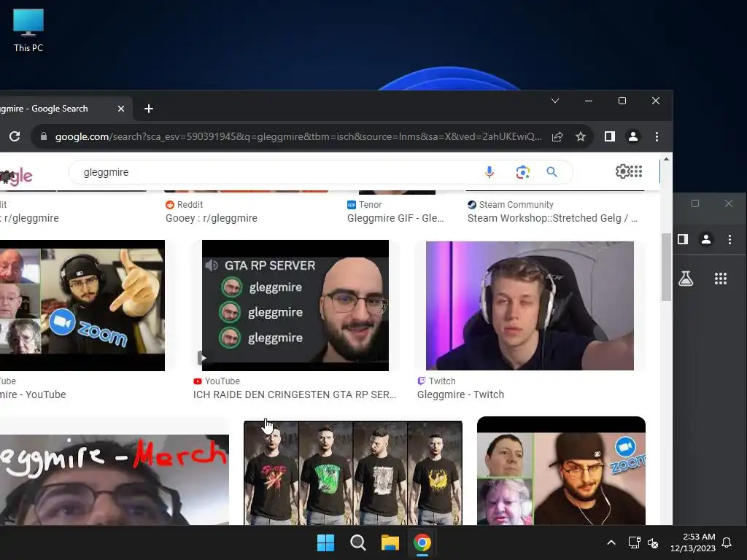The image size is (747, 560).
Task: Share this page icon
Action: click(x=557, y=136)
